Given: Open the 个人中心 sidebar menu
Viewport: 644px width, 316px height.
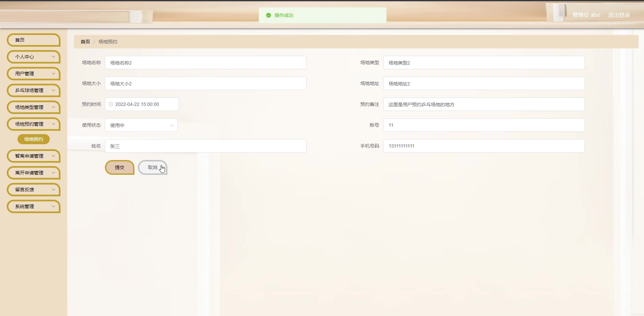Looking at the screenshot, I should click(34, 57).
